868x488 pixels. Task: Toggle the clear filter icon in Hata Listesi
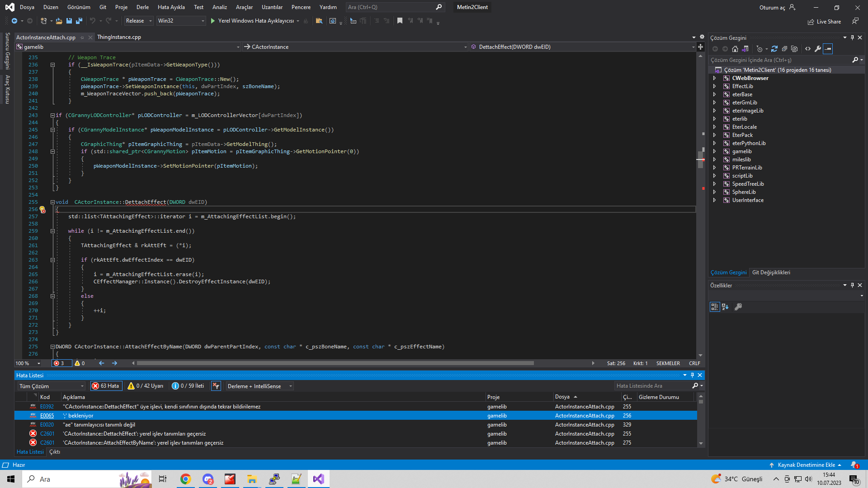[x=216, y=386]
